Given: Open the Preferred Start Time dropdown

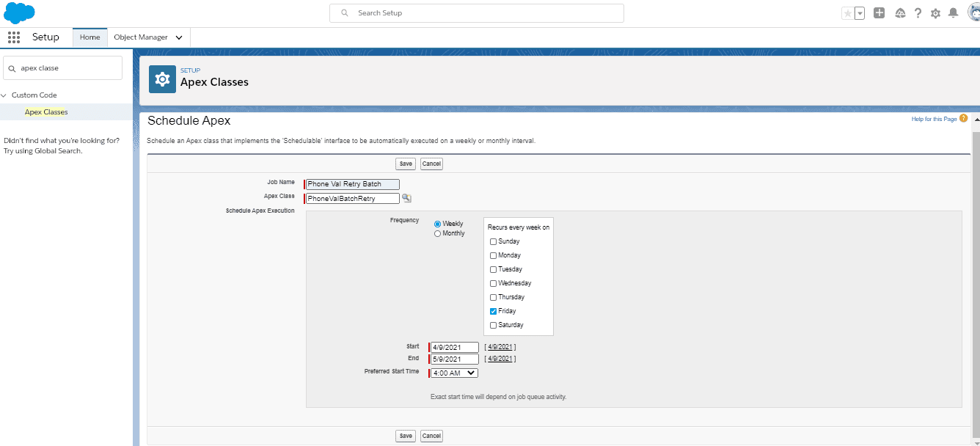Looking at the screenshot, I should [454, 373].
